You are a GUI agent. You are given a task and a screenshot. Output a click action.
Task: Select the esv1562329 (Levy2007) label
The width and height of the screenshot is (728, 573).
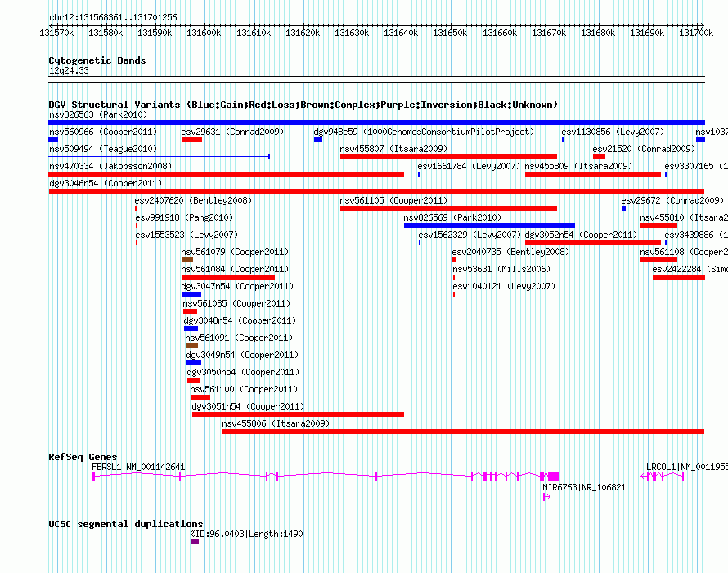tap(470, 235)
